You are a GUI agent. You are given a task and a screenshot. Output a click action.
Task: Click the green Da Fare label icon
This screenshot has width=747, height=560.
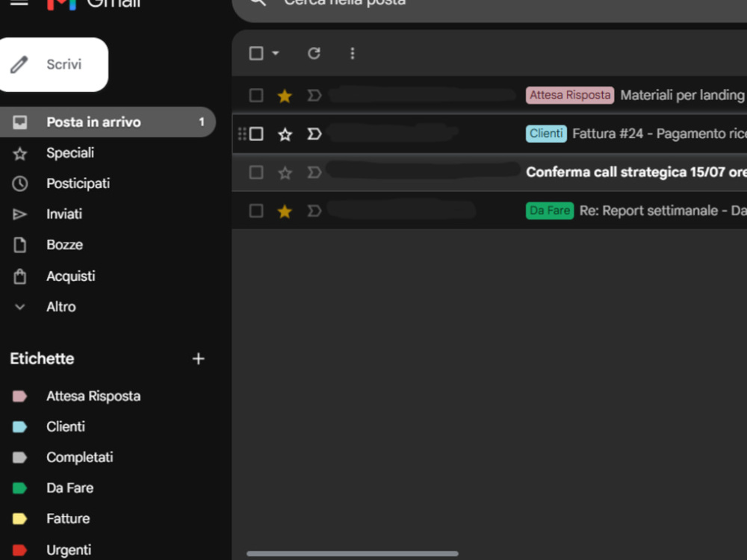click(19, 488)
